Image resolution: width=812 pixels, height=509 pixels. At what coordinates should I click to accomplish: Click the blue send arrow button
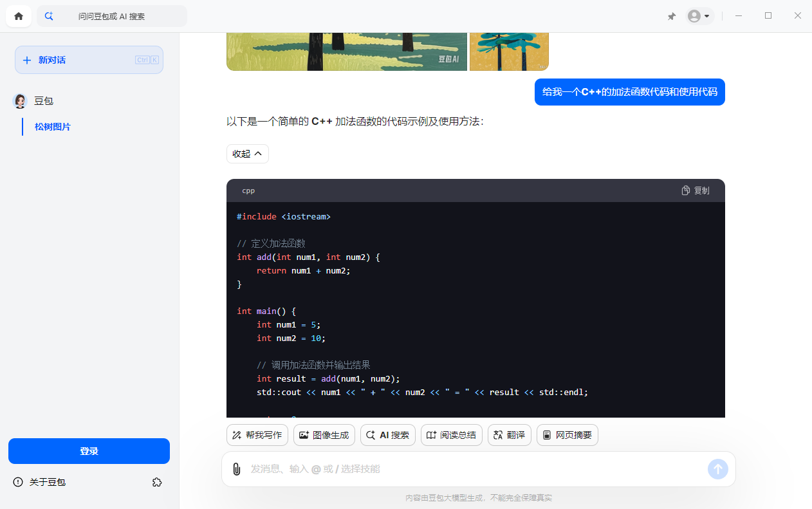(x=717, y=469)
